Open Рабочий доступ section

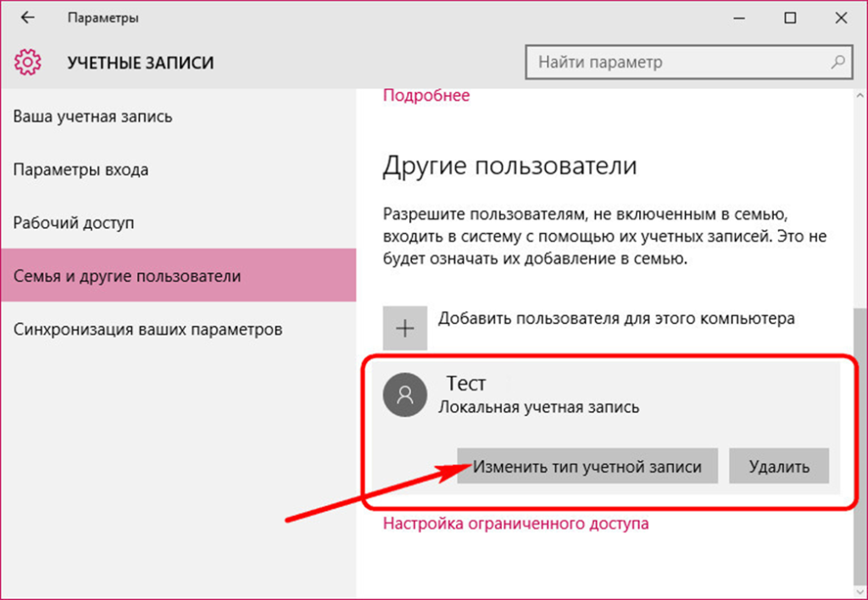pyautogui.click(x=74, y=223)
